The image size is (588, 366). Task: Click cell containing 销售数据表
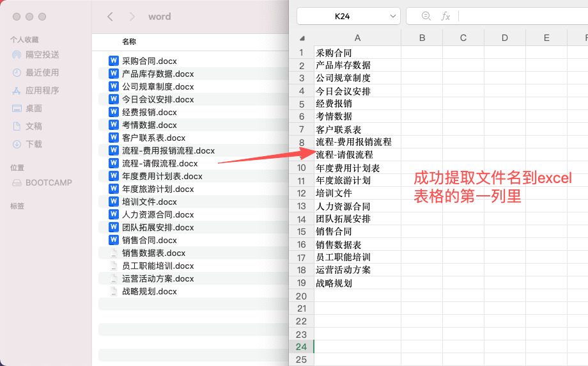pos(357,245)
